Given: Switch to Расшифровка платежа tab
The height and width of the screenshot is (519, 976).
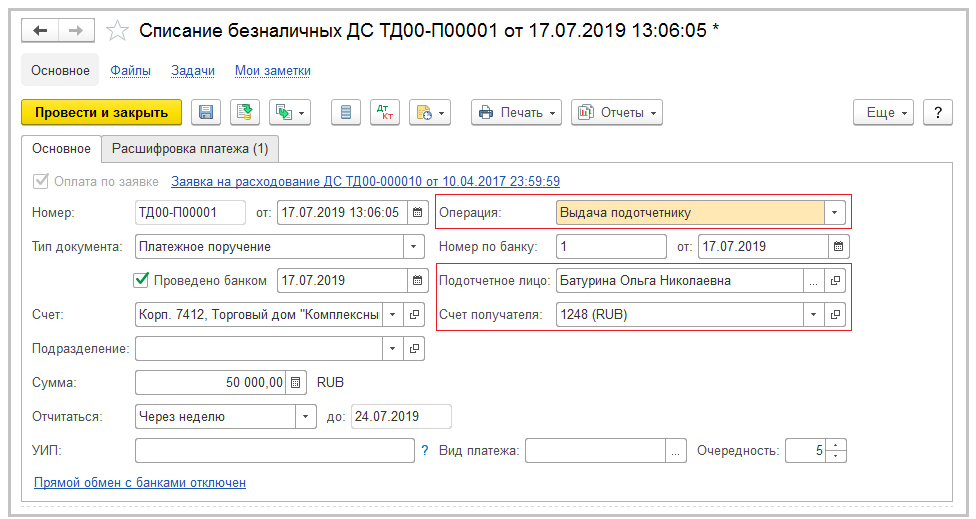Looking at the screenshot, I should click(x=190, y=149).
